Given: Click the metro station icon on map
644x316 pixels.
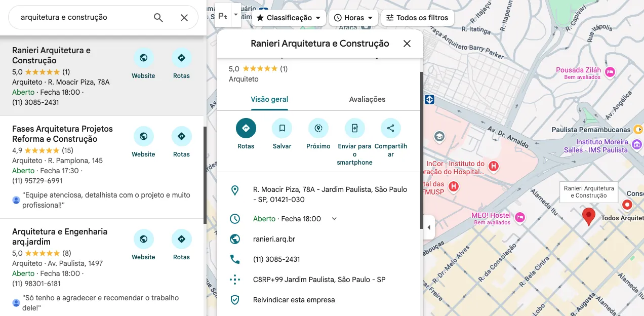Looking at the screenshot, I should [x=429, y=99].
